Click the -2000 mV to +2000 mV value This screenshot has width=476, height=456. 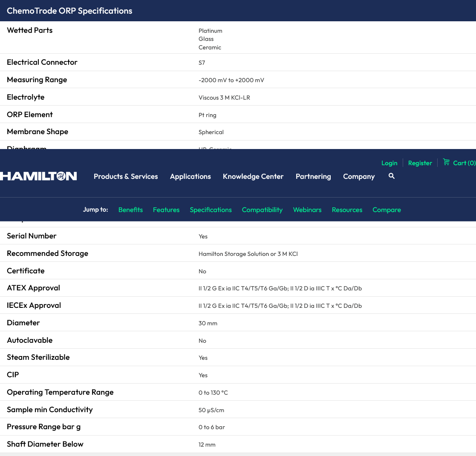pos(231,80)
